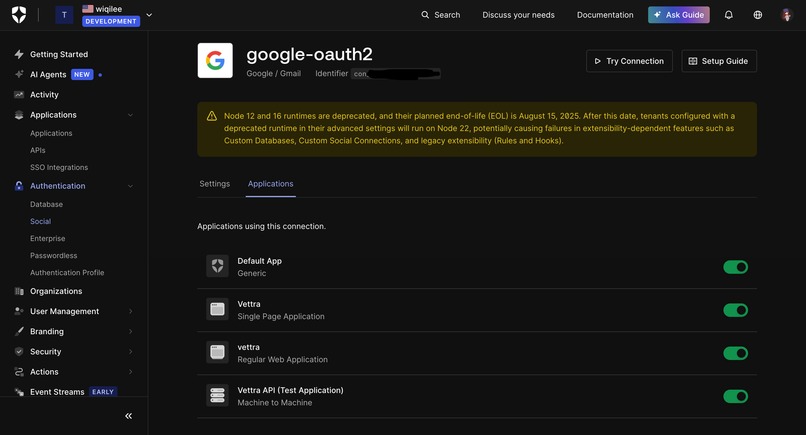
Task: Expand the User Management chevron
Action: (x=131, y=311)
